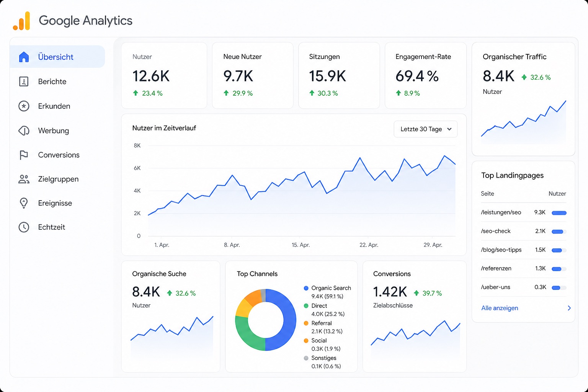588x392 pixels.
Task: Click the user bar for /ueber-uns
Action: point(559,287)
